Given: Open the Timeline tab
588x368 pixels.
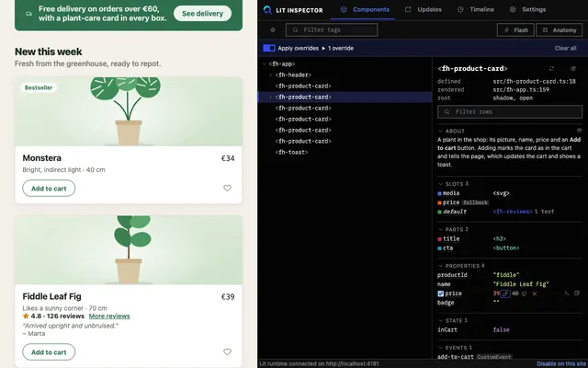Looking at the screenshot, I should coord(476,10).
